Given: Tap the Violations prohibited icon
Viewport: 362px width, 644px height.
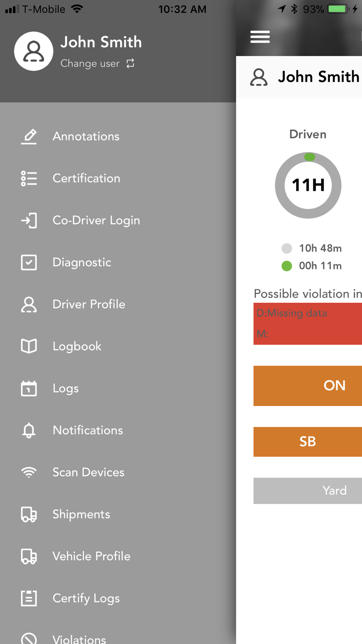Looking at the screenshot, I should point(29,639).
